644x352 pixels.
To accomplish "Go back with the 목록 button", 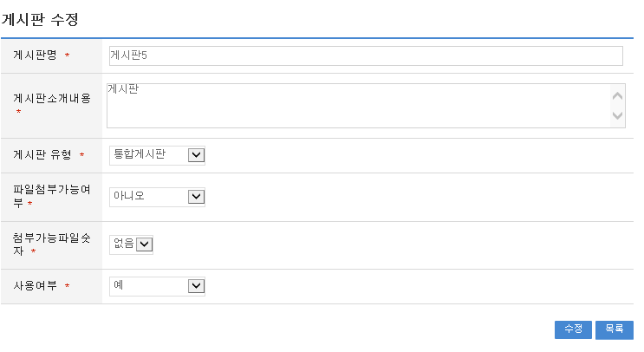I will 614,329.
